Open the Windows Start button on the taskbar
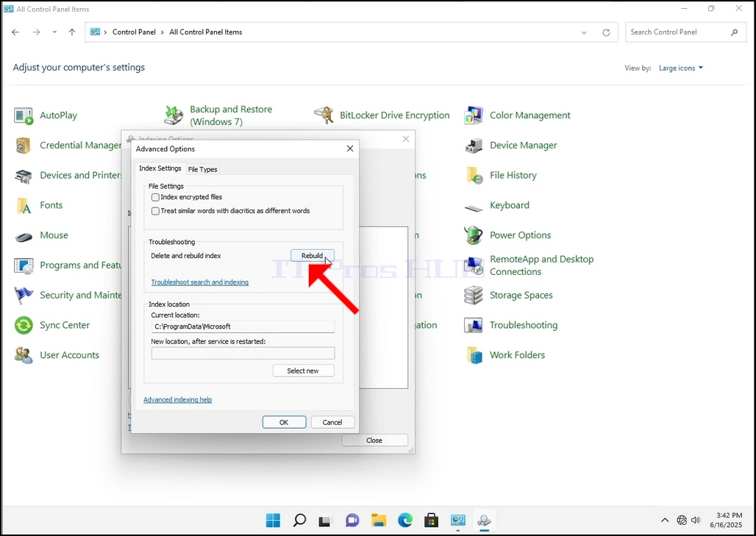 (273, 521)
